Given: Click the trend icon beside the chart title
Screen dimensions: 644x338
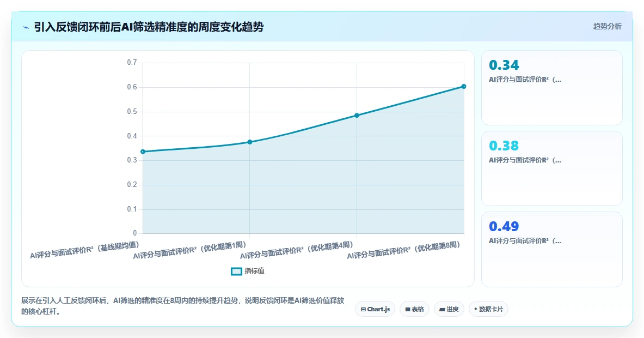Looking at the screenshot, I should coord(26,28).
